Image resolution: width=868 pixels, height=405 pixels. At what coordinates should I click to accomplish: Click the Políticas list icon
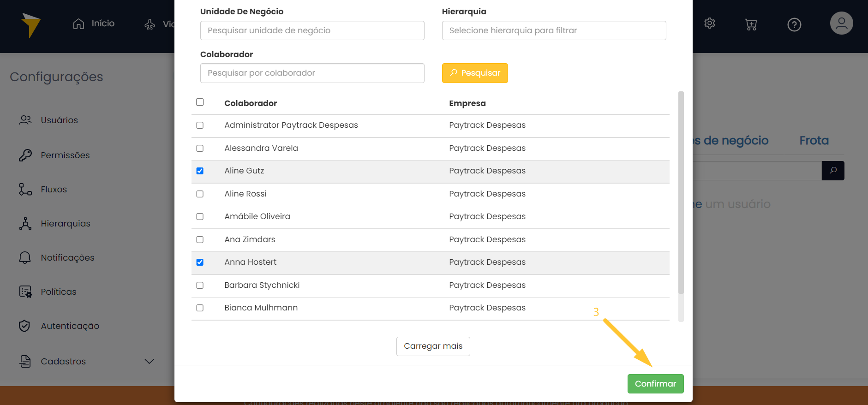pos(25,292)
